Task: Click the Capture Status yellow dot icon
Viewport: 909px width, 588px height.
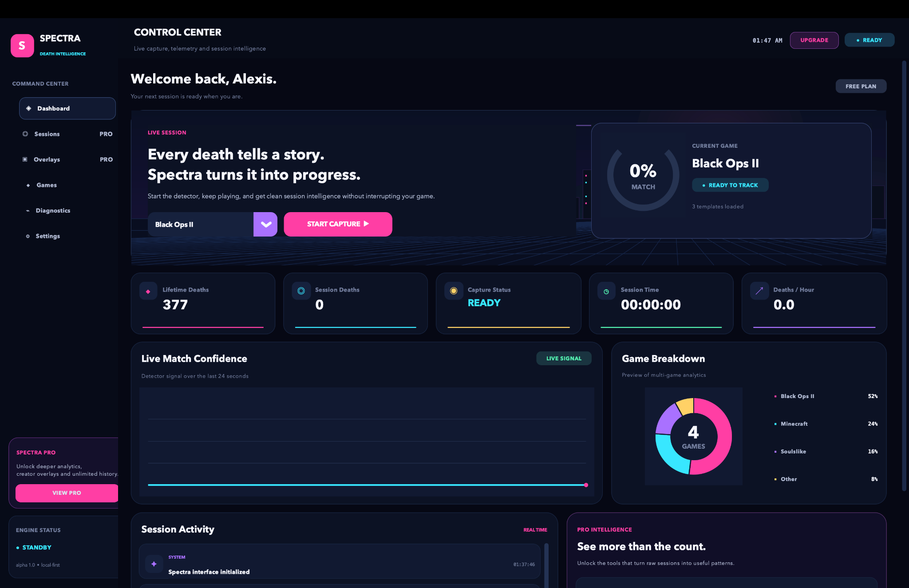Action: click(454, 291)
